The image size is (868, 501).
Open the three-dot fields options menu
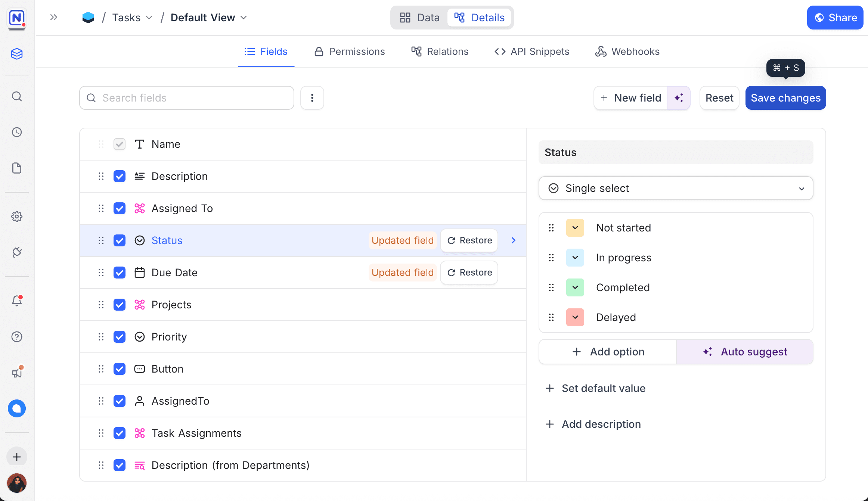(x=312, y=98)
